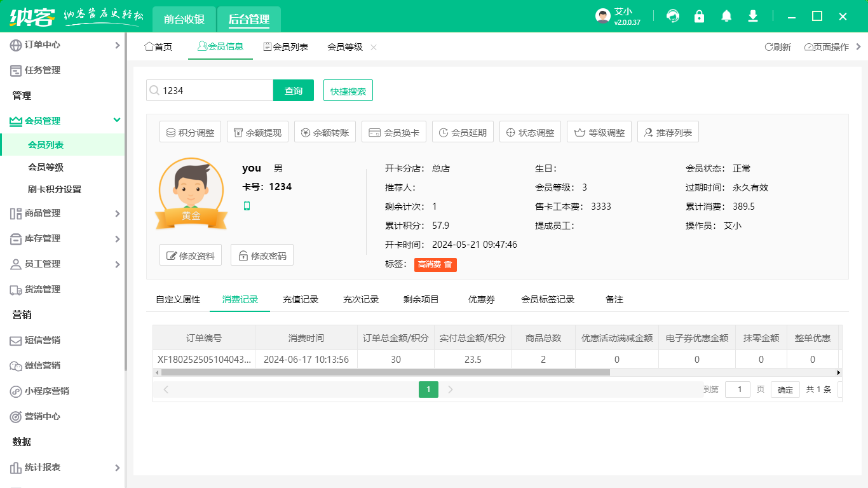Switch to 会员标签记录 tab
868x488 pixels.
click(548, 299)
